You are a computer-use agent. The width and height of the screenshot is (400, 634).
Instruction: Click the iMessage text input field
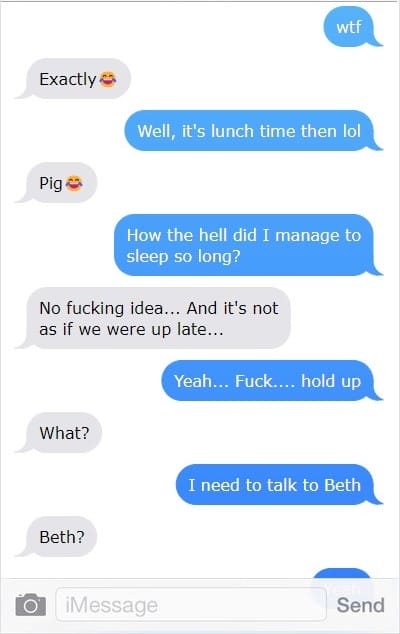pyautogui.click(x=190, y=605)
